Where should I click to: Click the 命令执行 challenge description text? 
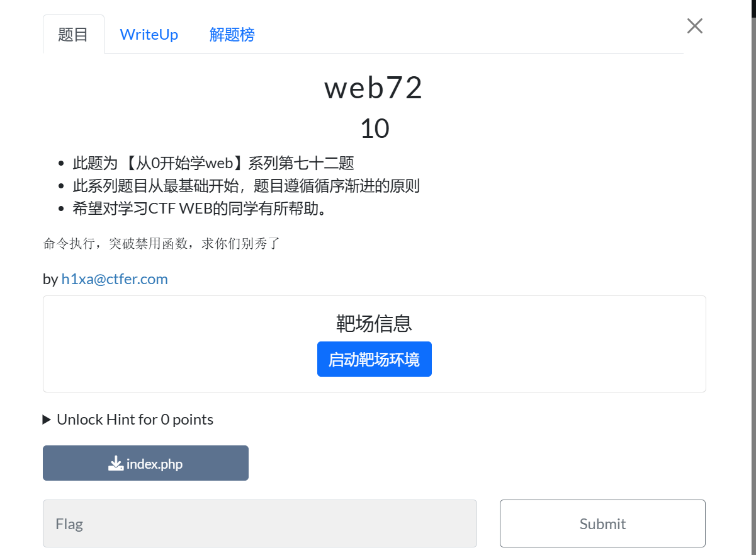pos(161,244)
